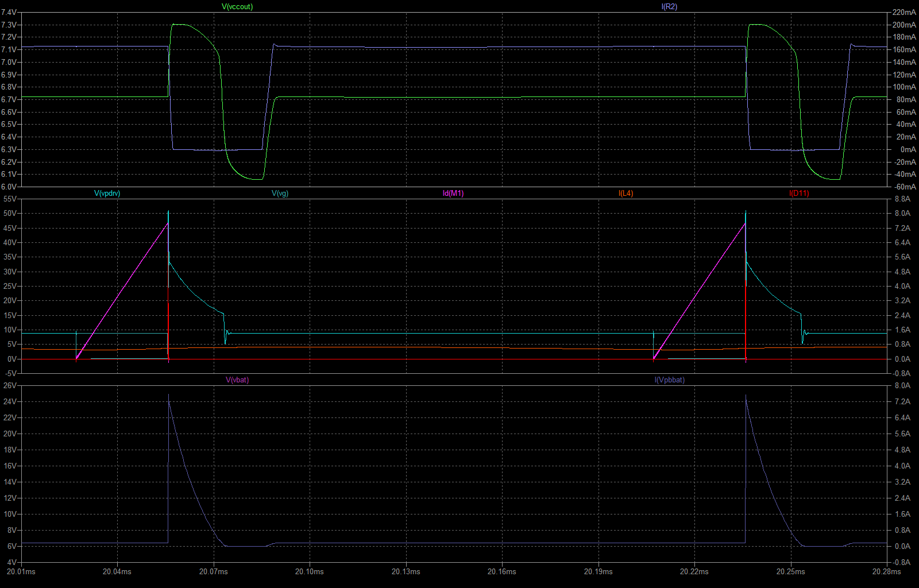
Task: Click the V(vpdrv) trace label
Action: [107, 194]
